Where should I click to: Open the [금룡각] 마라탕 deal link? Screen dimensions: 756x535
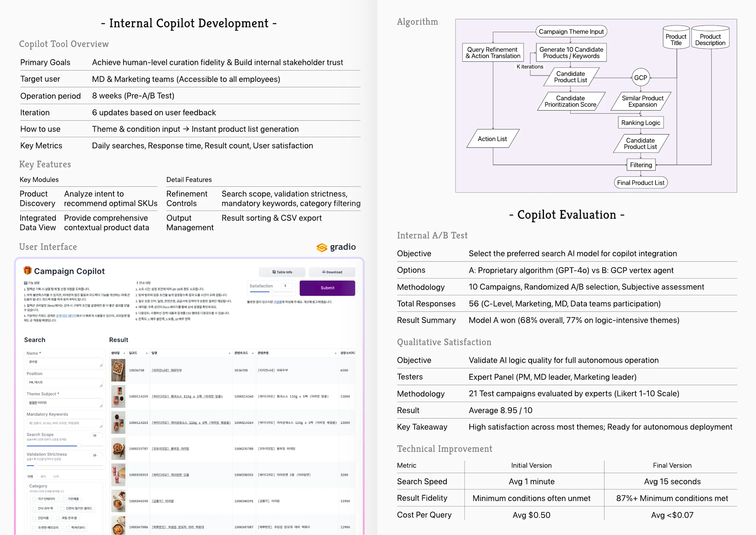[163, 501]
